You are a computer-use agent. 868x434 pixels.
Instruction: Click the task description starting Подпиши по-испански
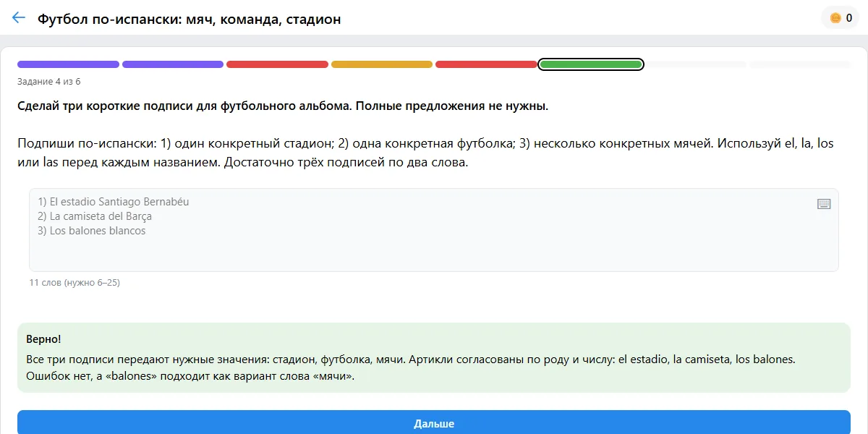[x=425, y=153]
